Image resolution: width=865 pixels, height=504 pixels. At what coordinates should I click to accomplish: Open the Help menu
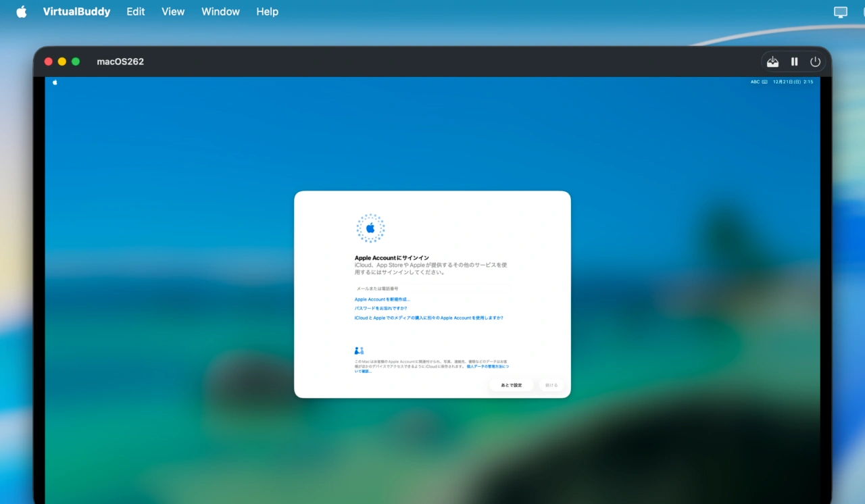point(267,11)
